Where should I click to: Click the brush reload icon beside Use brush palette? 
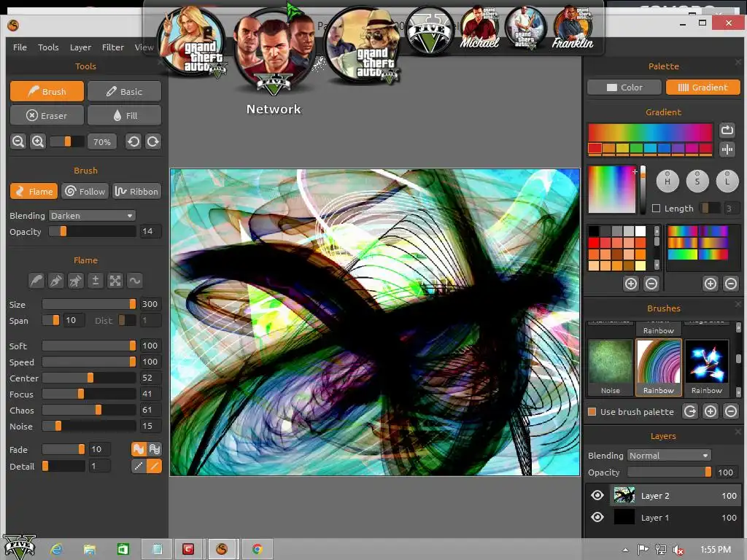[690, 411]
